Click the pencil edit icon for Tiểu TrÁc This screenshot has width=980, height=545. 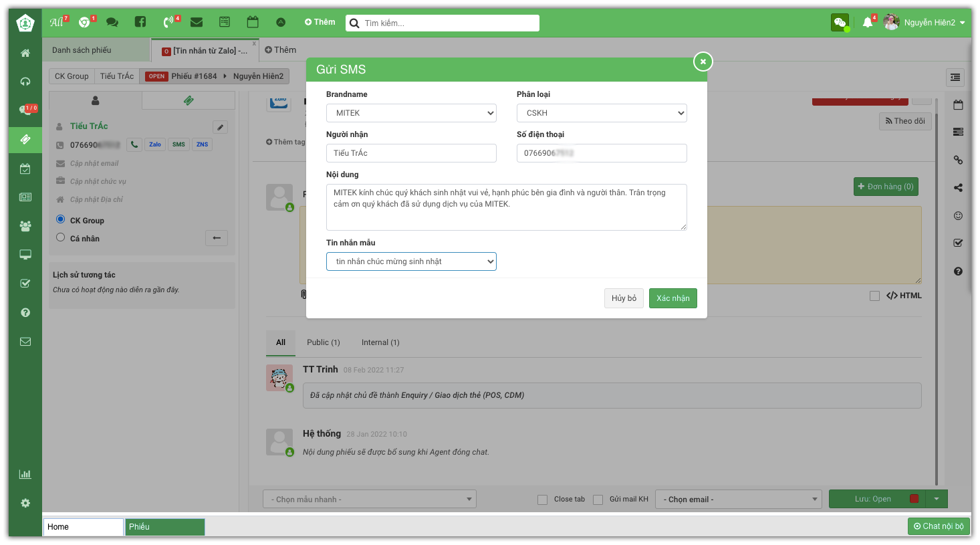[220, 127]
